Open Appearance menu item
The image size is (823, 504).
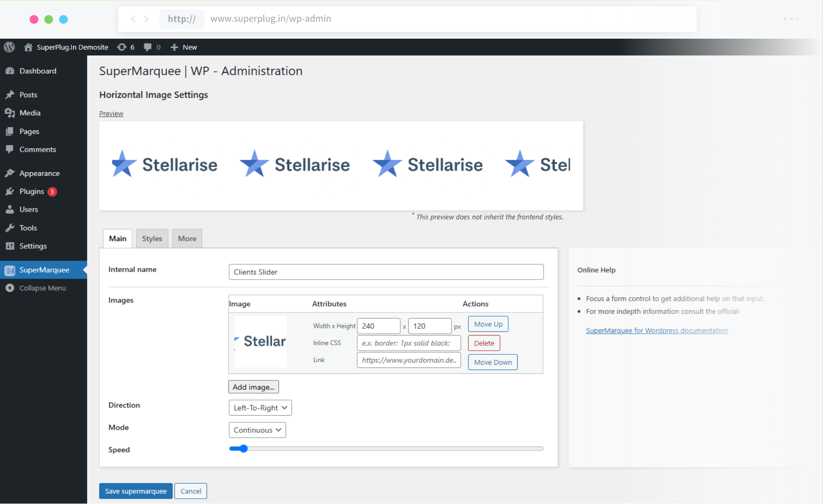(x=44, y=173)
